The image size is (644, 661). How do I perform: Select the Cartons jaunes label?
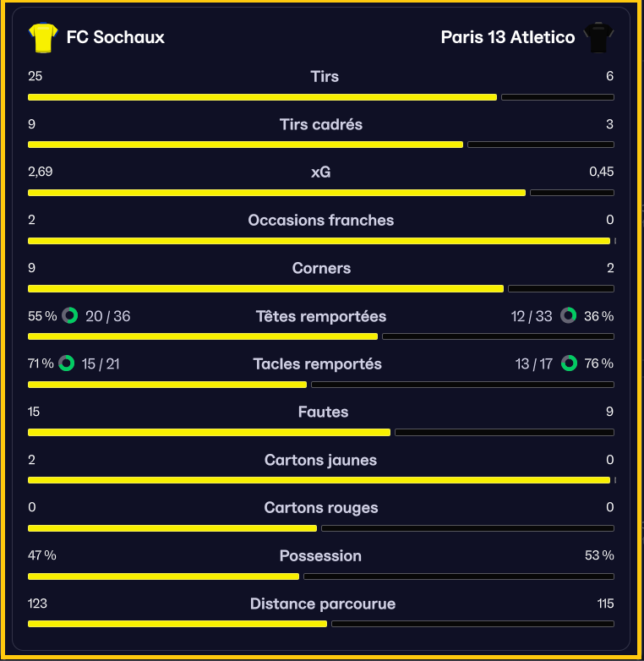[x=320, y=460]
